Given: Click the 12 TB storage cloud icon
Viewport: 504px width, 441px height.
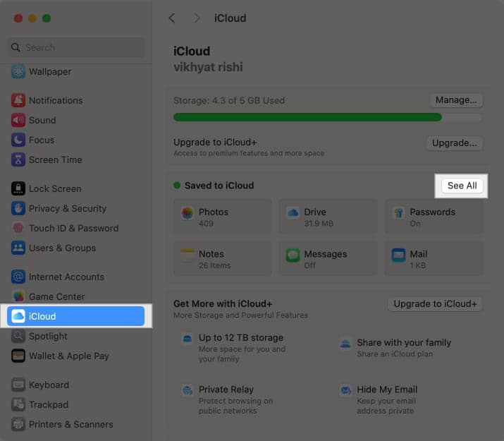Looking at the screenshot, I should (188, 339).
